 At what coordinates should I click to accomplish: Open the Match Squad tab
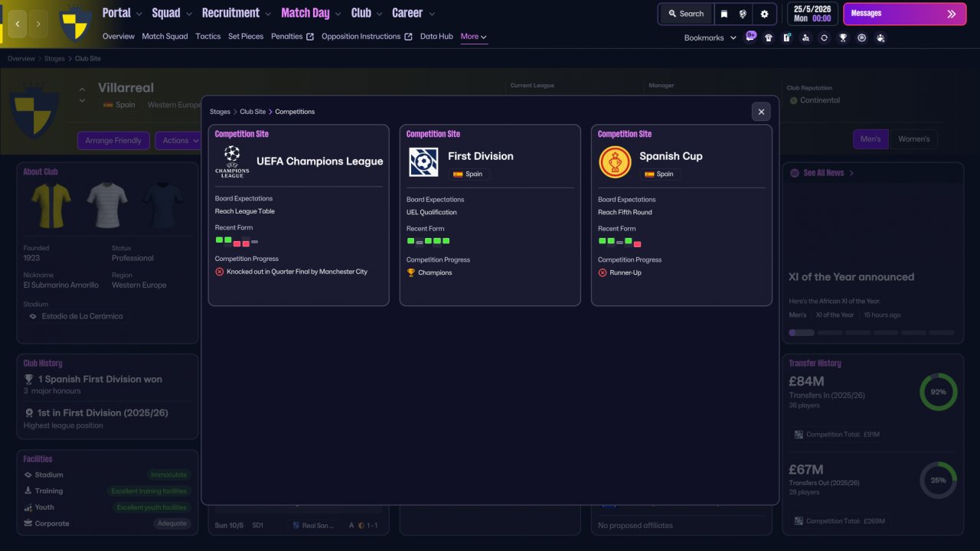[x=165, y=37]
